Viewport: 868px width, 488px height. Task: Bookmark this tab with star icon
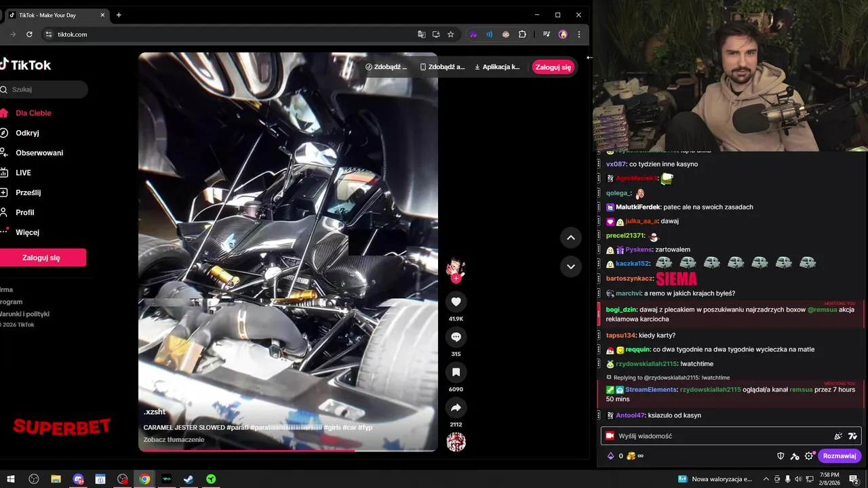[x=450, y=34]
